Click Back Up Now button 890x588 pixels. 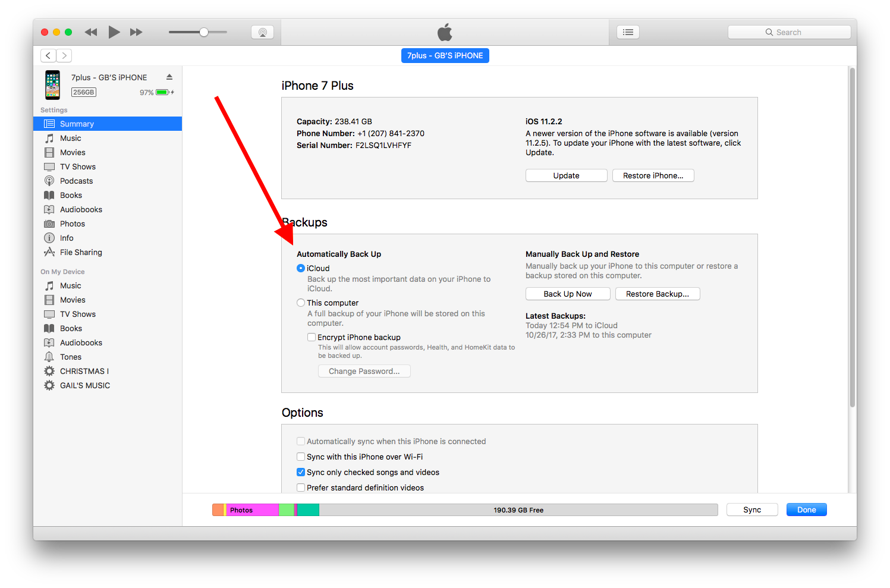point(568,294)
